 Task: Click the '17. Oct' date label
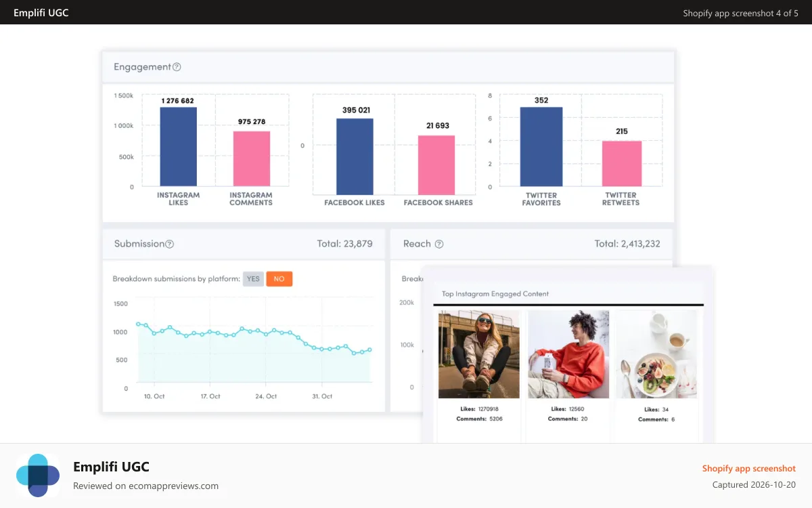(210, 396)
